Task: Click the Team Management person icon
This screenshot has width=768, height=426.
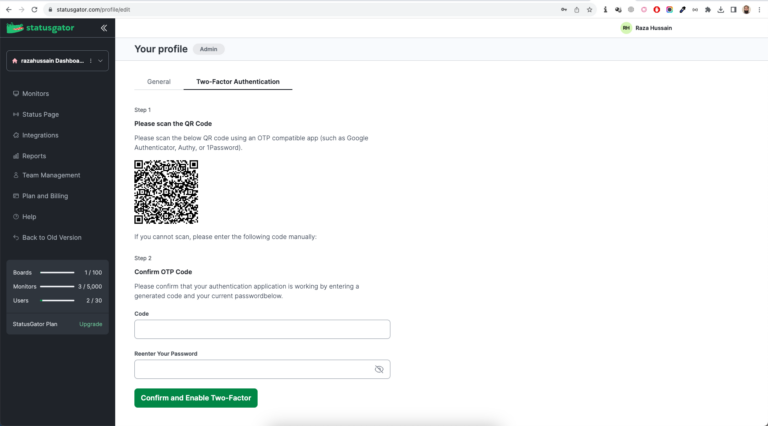Action: [15, 176]
